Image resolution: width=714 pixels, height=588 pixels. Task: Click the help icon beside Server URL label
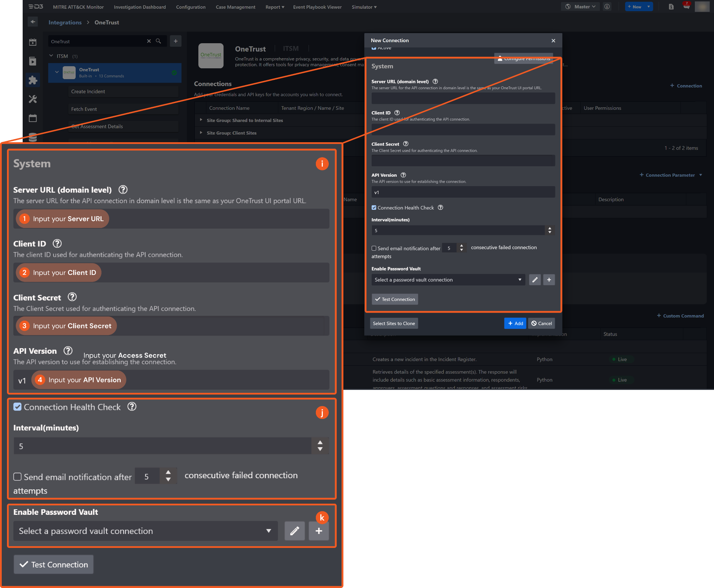tap(435, 82)
